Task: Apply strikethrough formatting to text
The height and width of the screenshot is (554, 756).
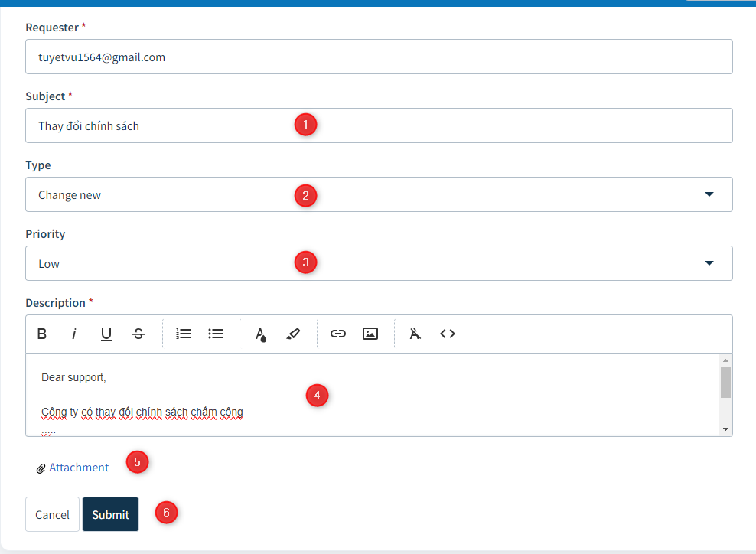Action: [138, 334]
